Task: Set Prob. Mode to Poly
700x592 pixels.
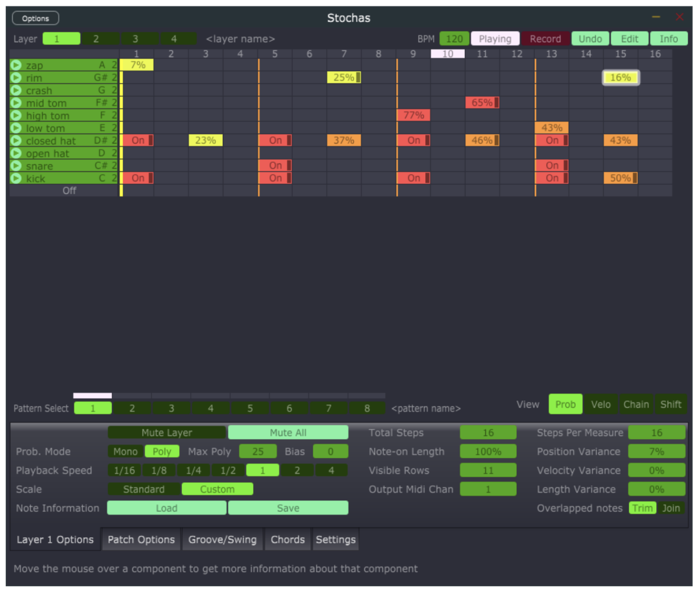Action: tap(162, 451)
